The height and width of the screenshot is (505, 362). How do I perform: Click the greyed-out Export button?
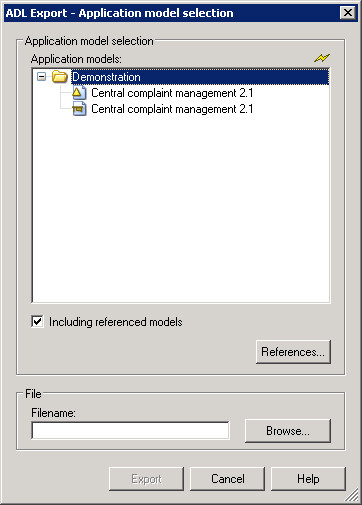point(146,479)
